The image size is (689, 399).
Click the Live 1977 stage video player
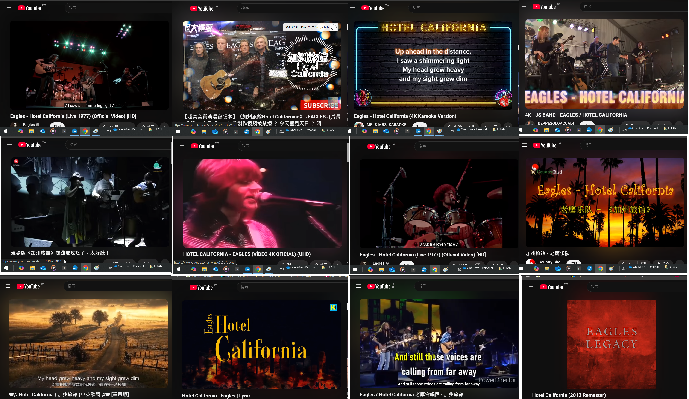click(x=89, y=65)
